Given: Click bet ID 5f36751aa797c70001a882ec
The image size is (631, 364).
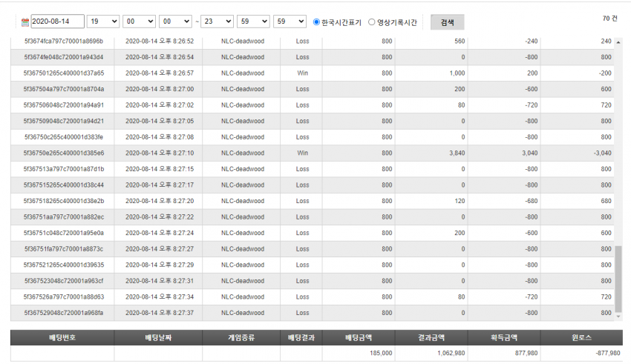Looking at the screenshot, I should coord(64,217).
